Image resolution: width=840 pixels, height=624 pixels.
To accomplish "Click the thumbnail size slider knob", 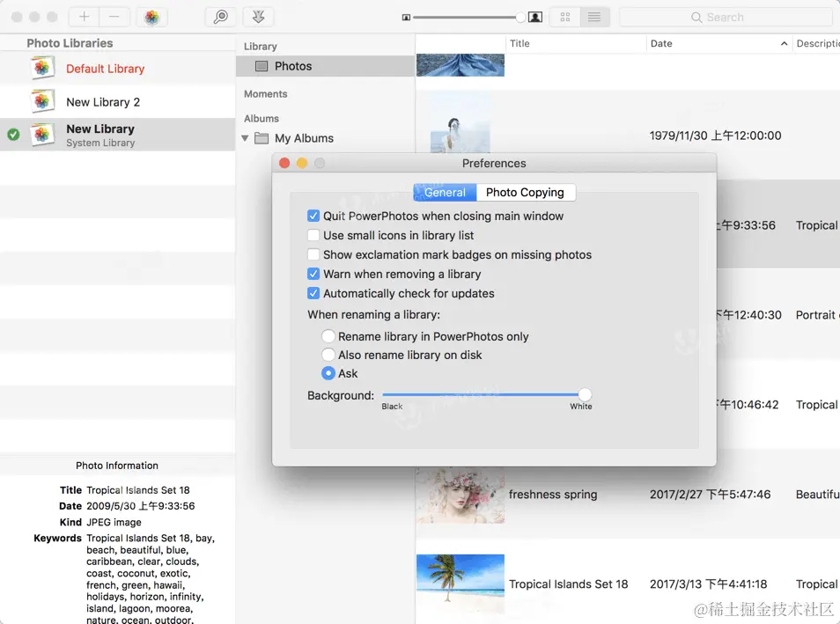I will [x=520, y=18].
